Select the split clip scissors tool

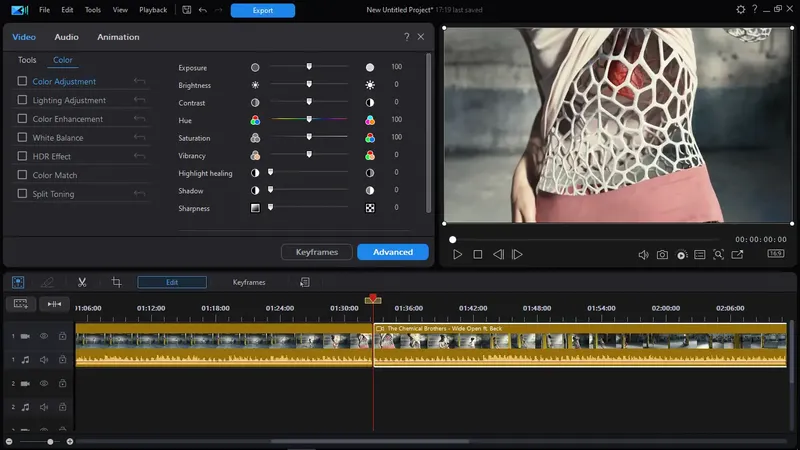(82, 283)
